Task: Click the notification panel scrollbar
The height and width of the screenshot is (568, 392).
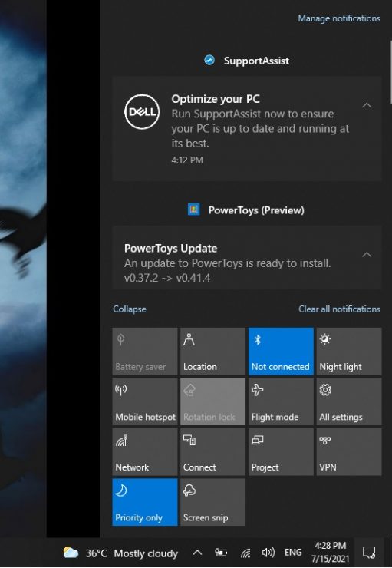Action: [x=390, y=72]
